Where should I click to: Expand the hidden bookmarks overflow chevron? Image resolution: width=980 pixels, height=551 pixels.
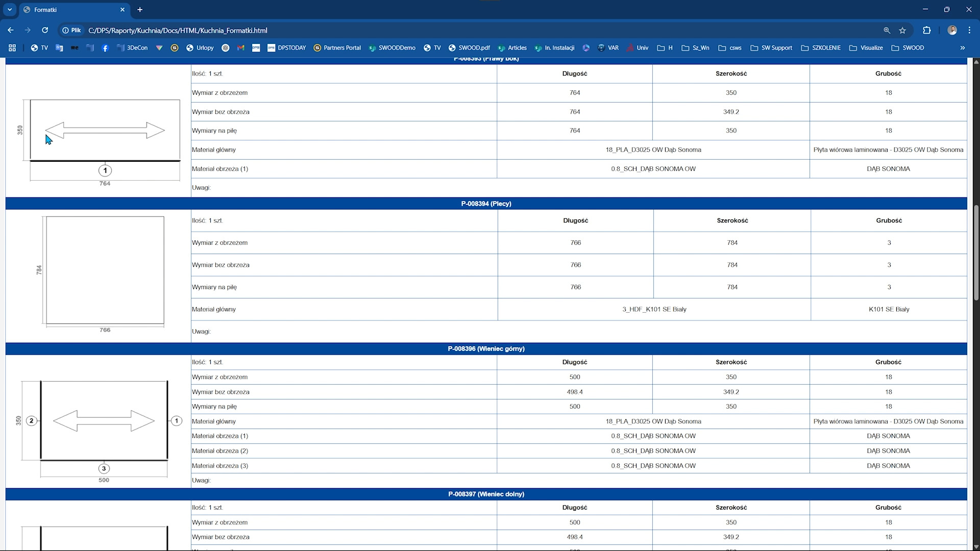[963, 48]
